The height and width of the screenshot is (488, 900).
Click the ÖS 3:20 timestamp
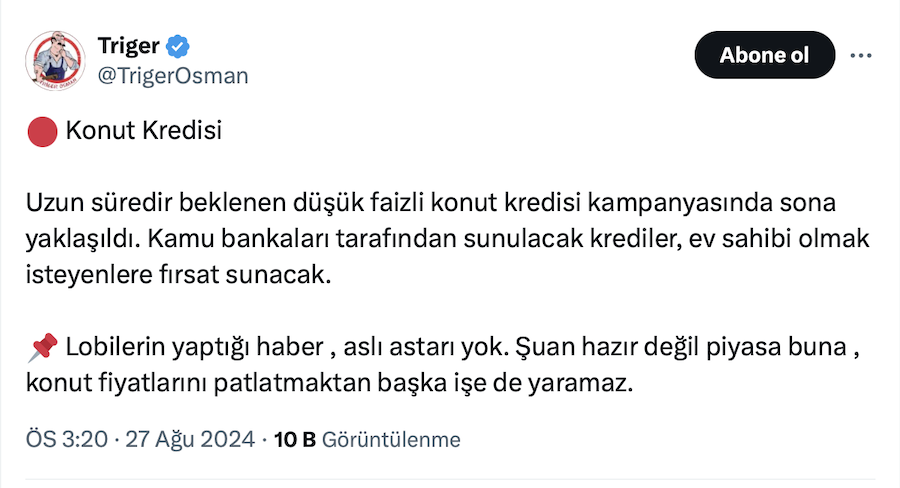pyautogui.click(x=67, y=439)
